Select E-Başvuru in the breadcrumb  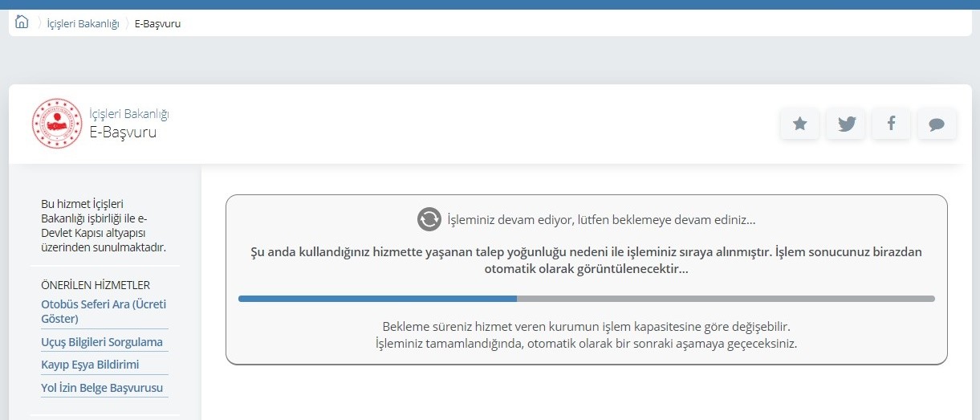coord(157,23)
